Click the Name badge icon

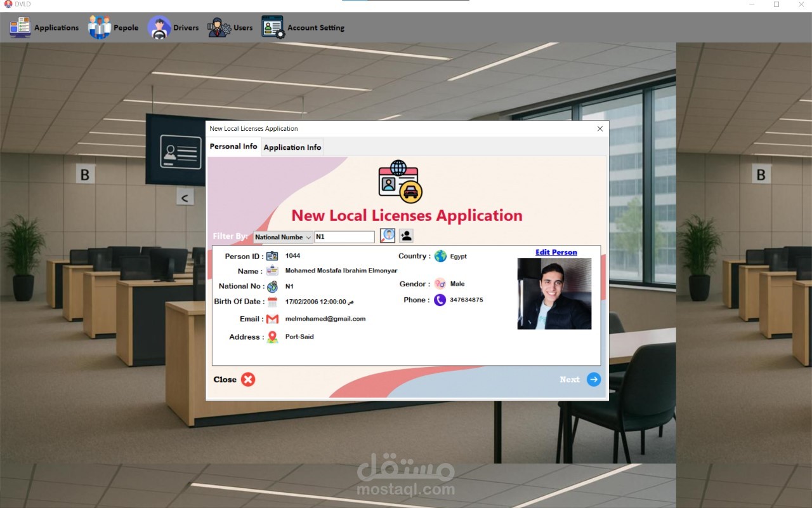click(272, 271)
